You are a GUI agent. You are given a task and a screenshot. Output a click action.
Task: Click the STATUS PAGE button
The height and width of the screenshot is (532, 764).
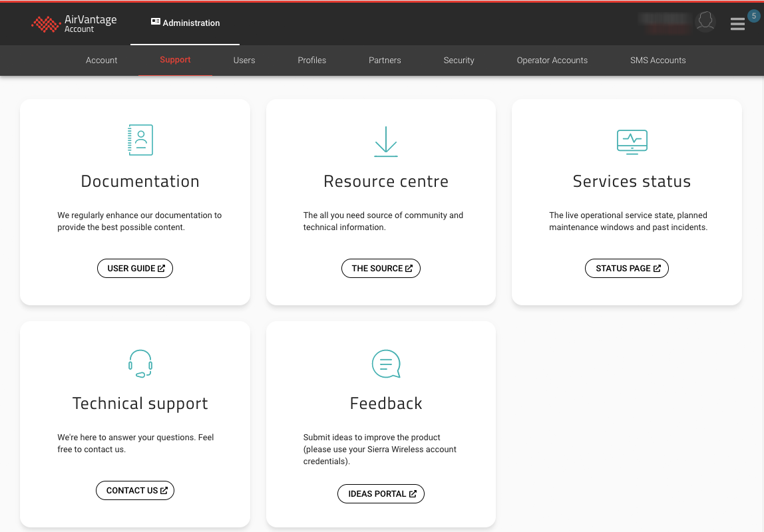tap(627, 269)
